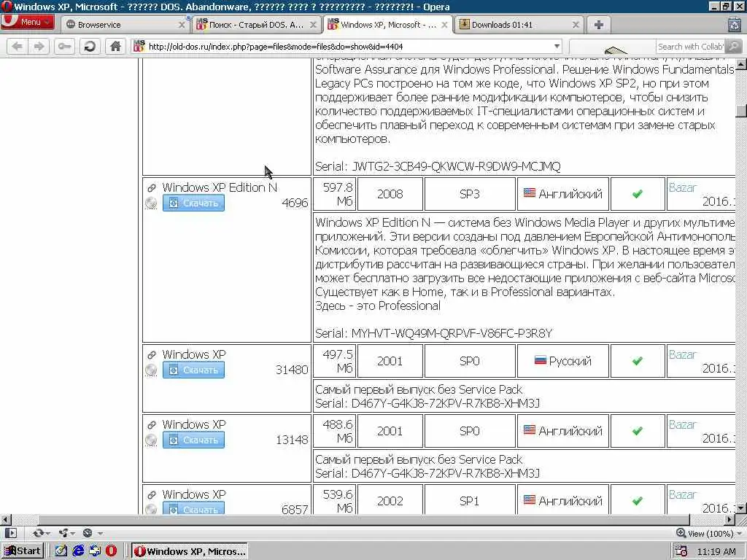This screenshot has height=560, width=747.
Task: Click link icon beside Windows XP 497.5 Мб row
Action: pos(152,355)
